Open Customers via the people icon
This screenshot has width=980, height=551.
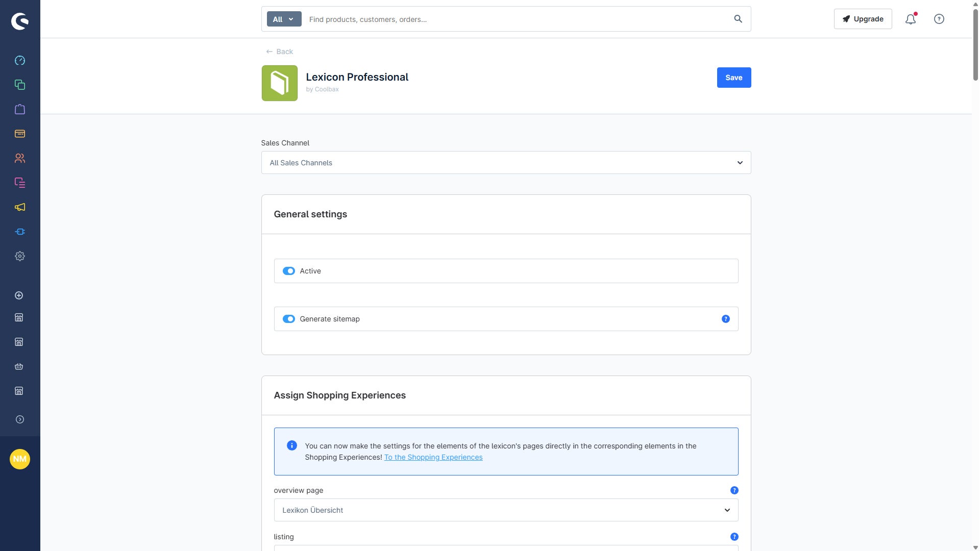click(x=20, y=158)
